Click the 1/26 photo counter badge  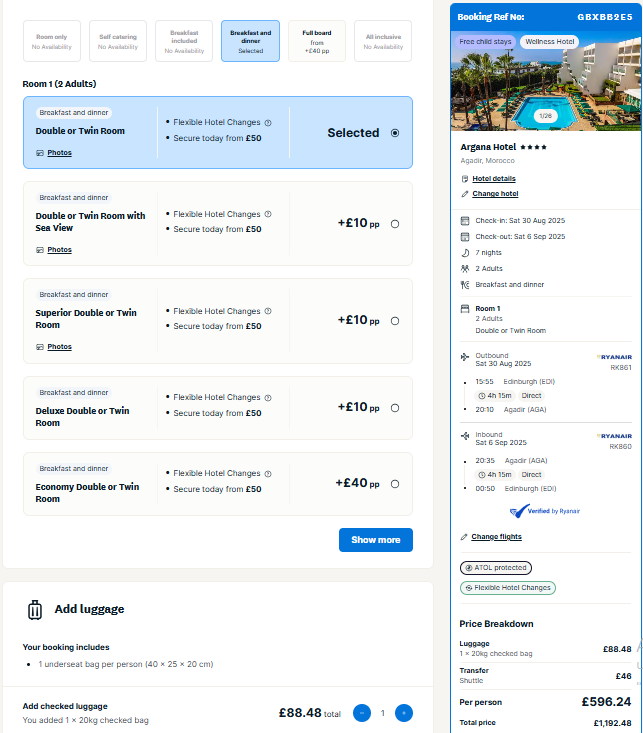[546, 115]
